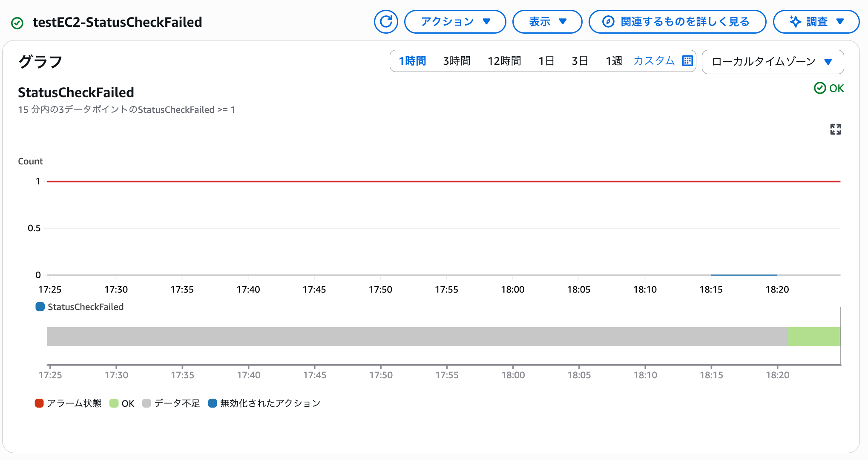Screen dimensions: 868x460
Task: Click sparkle icon in 調査 button
Action: (x=795, y=22)
